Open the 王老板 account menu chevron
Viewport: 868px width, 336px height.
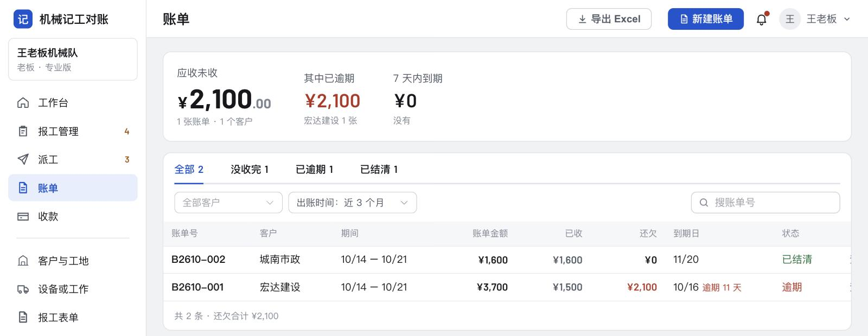click(847, 19)
